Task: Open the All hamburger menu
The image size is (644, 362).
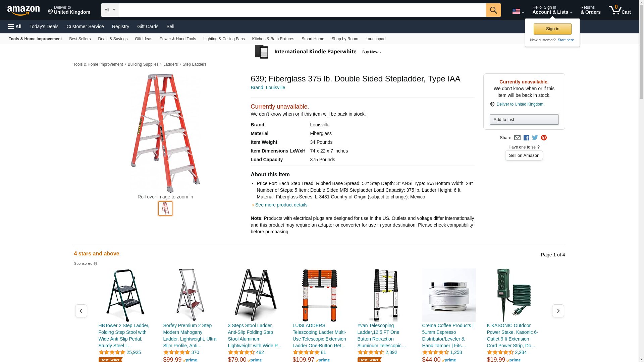Action: pos(15,26)
